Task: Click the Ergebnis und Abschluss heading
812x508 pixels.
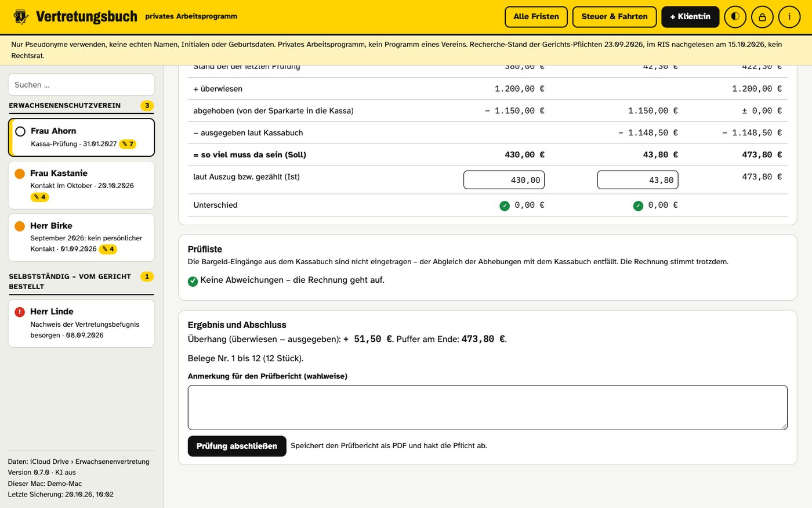Action: (237, 325)
